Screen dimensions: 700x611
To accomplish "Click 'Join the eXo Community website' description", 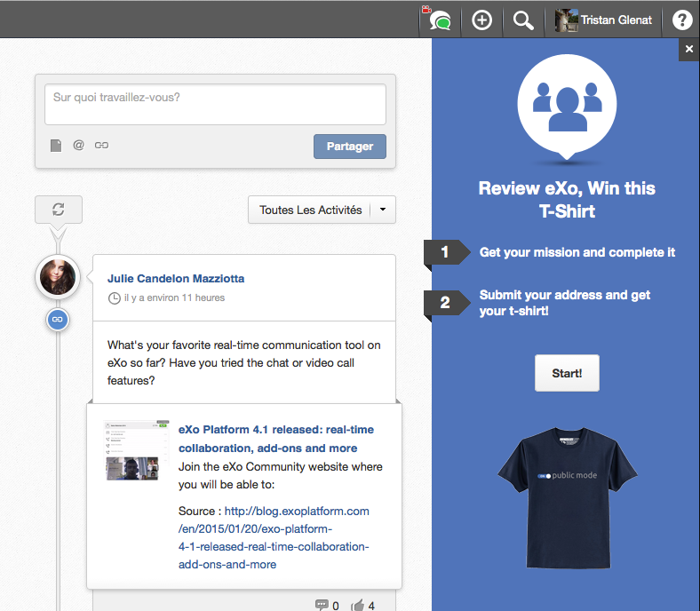I will (x=281, y=475).
